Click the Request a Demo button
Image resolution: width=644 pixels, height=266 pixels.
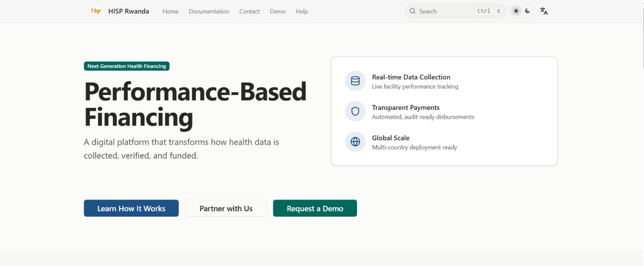(x=315, y=208)
